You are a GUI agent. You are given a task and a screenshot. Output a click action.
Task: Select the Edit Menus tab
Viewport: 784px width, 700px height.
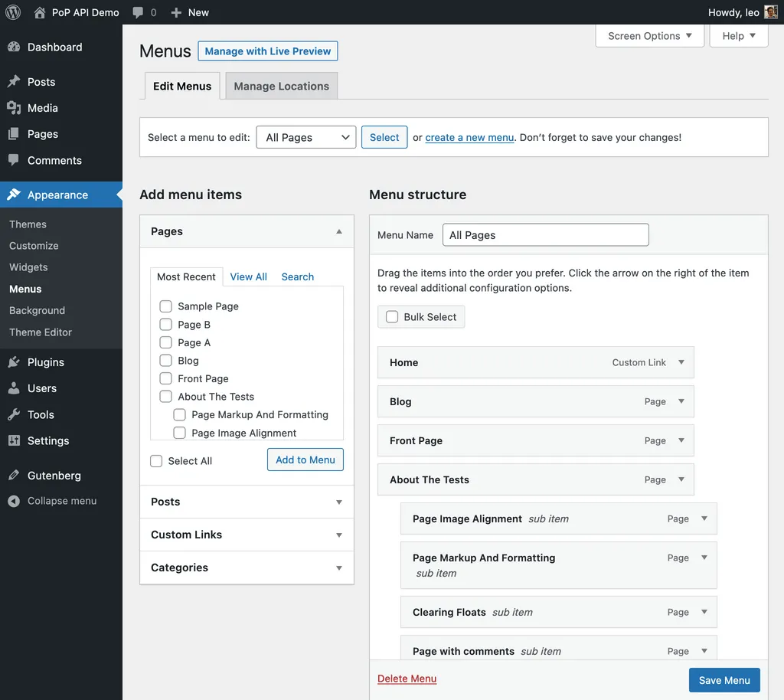tap(182, 86)
